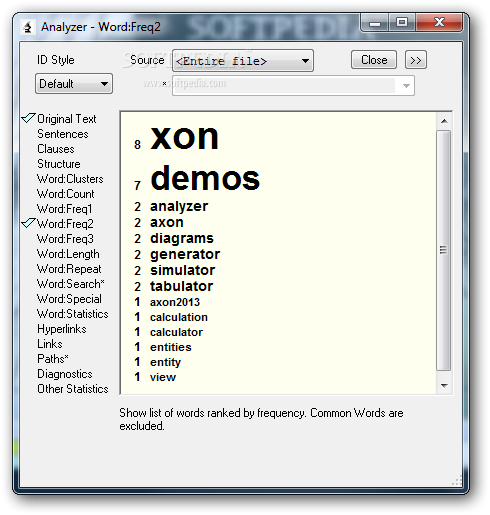Screen dimensions: 490x515
Task: Select Paths* in the list
Action: pos(53,359)
